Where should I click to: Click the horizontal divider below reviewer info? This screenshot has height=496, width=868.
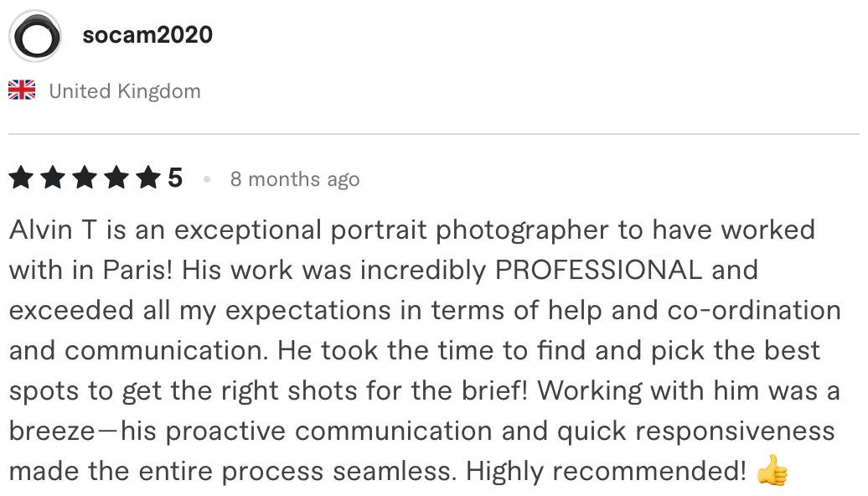pyautogui.click(x=434, y=134)
